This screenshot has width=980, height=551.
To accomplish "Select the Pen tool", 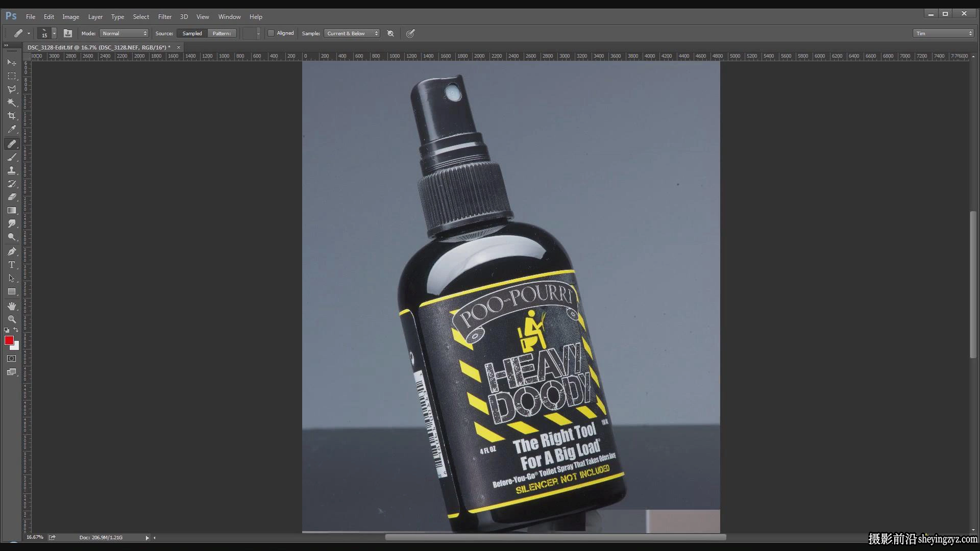I will pos(12,252).
